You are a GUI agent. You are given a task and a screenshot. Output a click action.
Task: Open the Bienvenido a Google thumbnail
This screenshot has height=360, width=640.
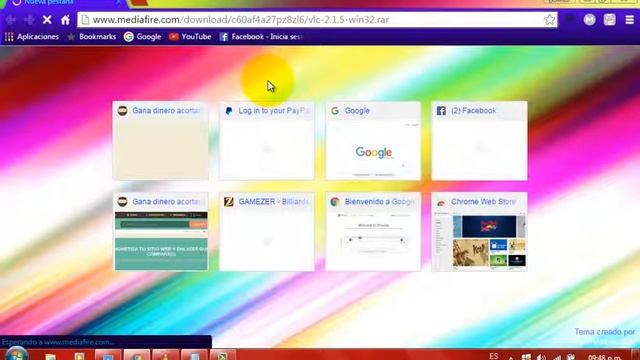pos(373,232)
